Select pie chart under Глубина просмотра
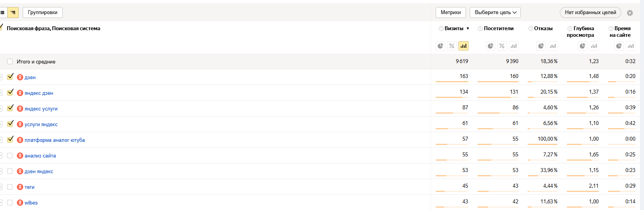This screenshot has width=644, height=210. pyautogui.click(x=583, y=46)
